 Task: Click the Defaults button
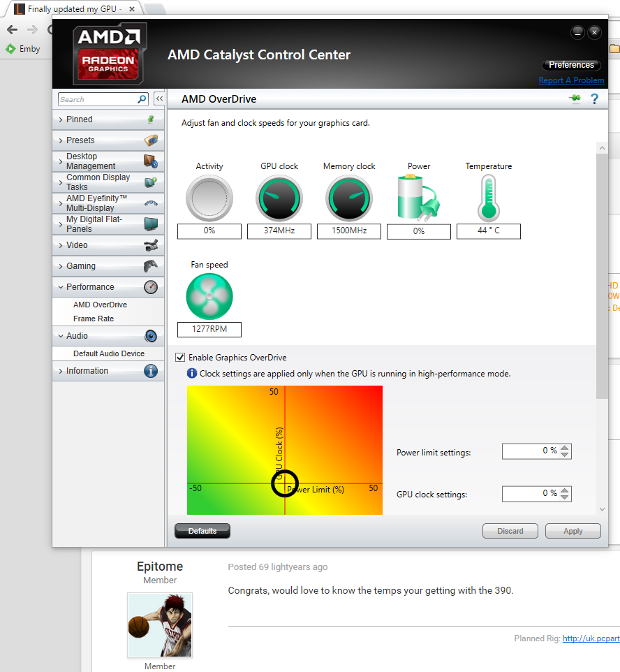click(x=202, y=531)
